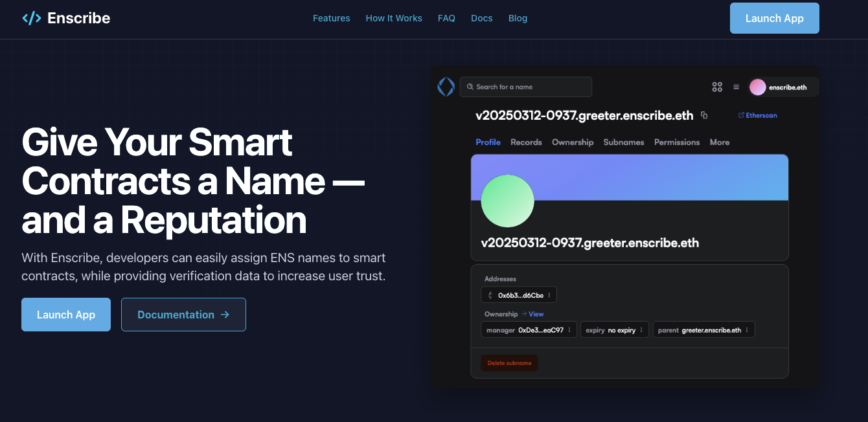Click the magnifier icon in the search field
This screenshot has width=868, height=422.
tap(469, 87)
